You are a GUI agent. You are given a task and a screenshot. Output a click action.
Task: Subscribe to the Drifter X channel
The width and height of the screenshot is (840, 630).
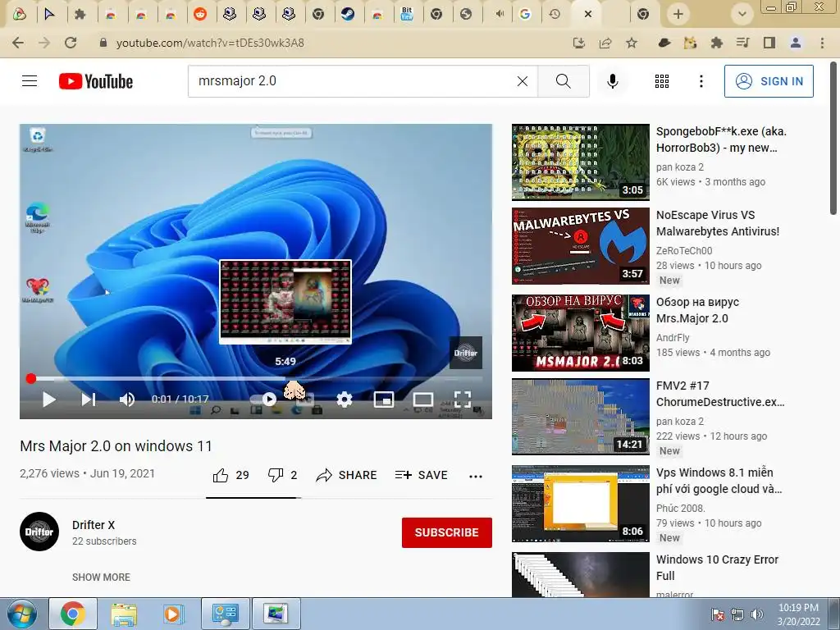click(x=447, y=532)
